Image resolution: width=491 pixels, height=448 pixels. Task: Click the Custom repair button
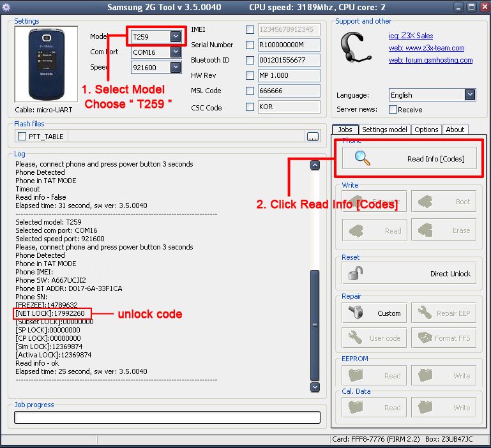(375, 313)
